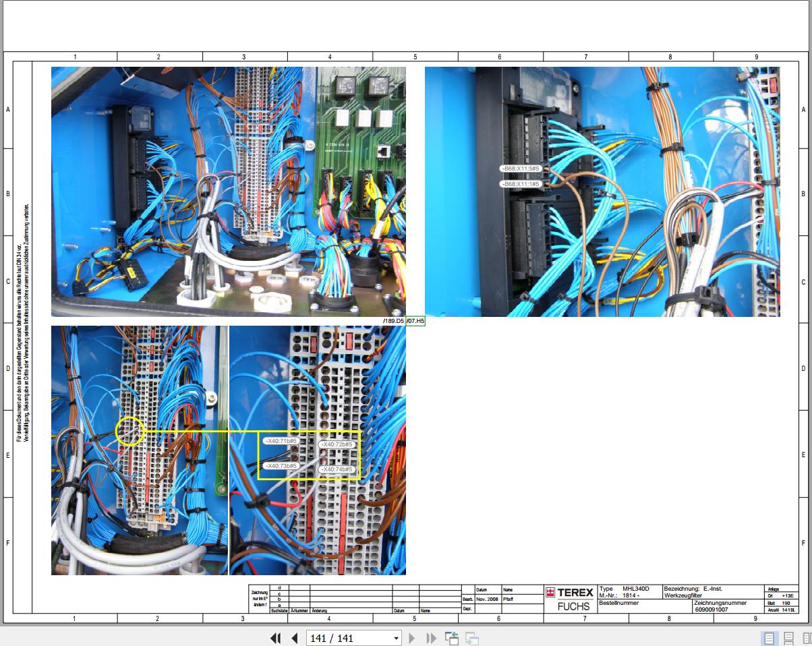This screenshot has height=646, width=812.
Task: Click the go to previous view icon
Action: 452,638
